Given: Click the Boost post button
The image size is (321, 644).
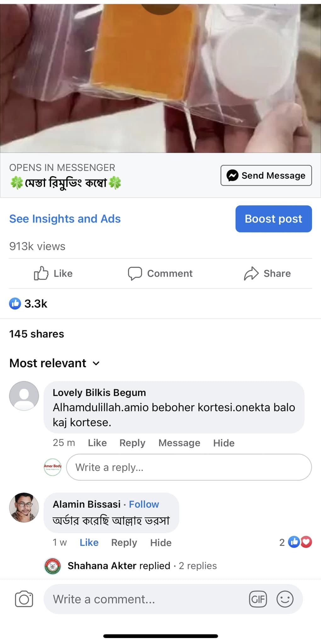Looking at the screenshot, I should (273, 219).
